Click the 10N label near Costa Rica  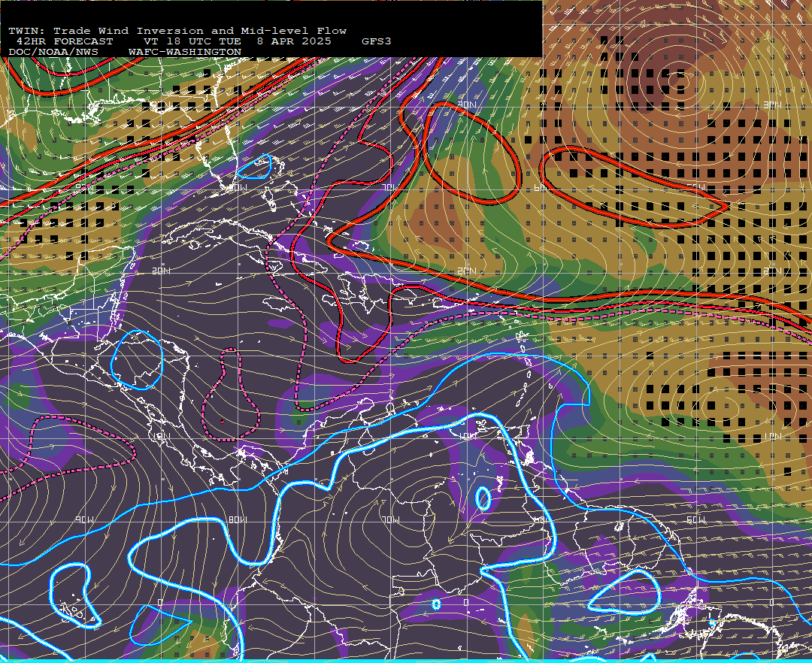(x=161, y=436)
